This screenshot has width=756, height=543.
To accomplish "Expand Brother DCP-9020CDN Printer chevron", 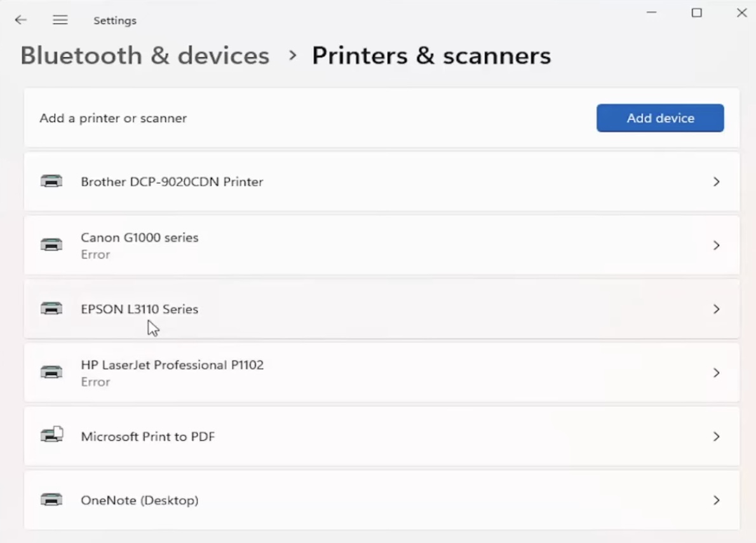I will (717, 181).
